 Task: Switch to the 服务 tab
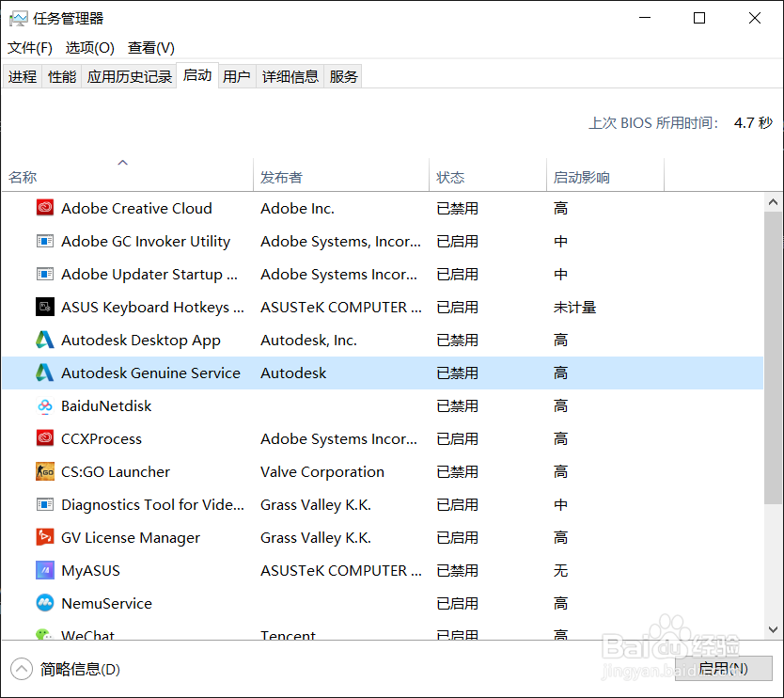coord(343,76)
